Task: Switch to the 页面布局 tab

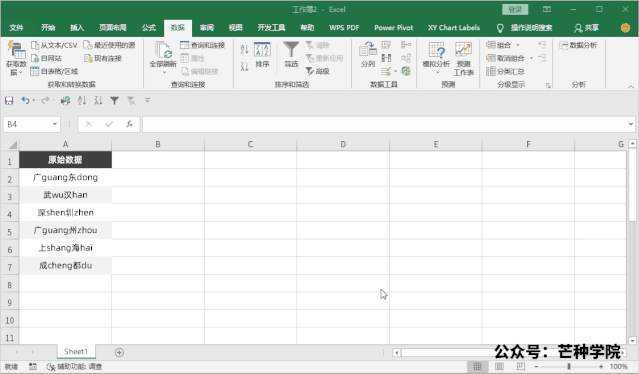Action: point(112,28)
